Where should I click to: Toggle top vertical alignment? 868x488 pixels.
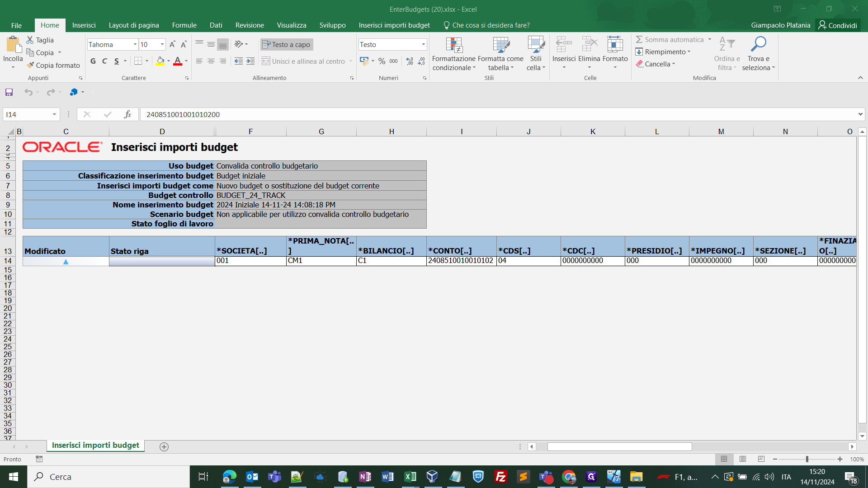pyautogui.click(x=199, y=44)
